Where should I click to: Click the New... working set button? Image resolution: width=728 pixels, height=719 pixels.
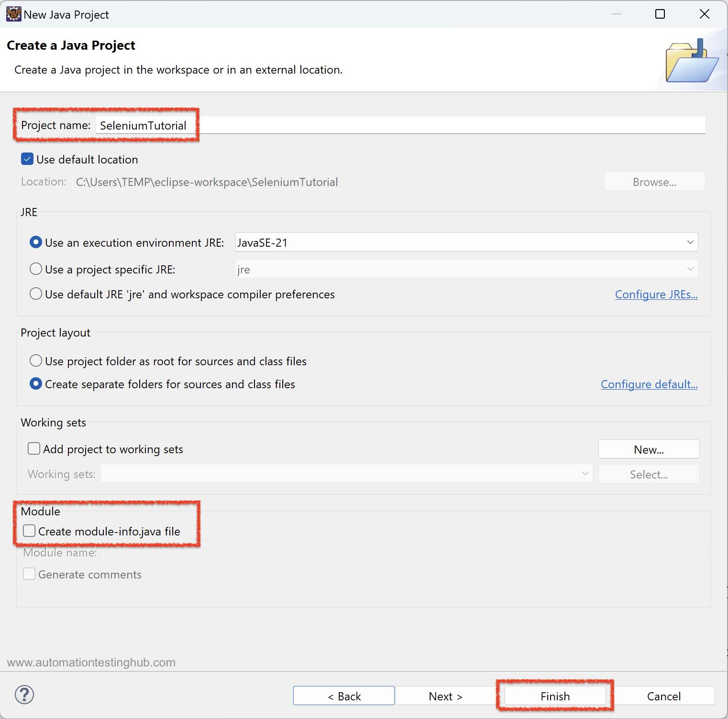[x=649, y=449]
